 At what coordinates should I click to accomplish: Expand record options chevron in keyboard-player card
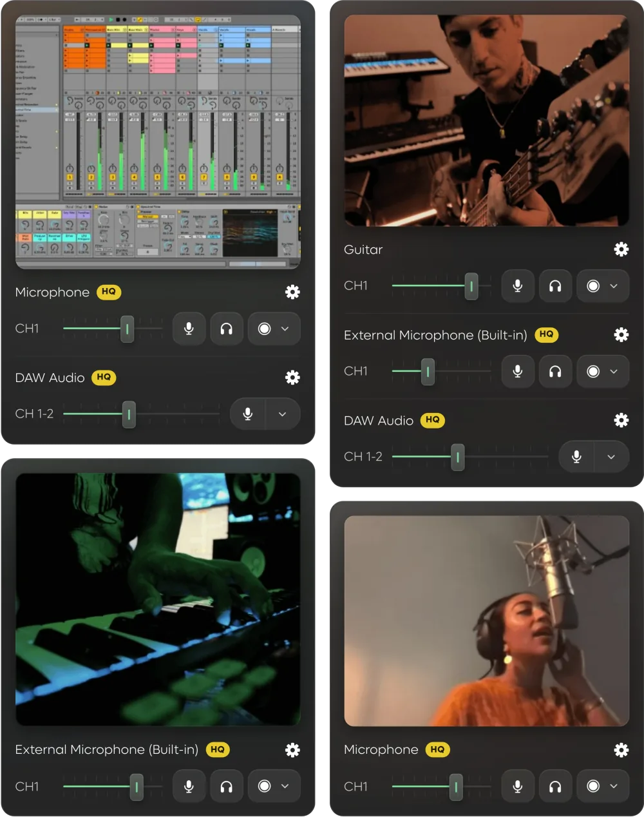285,786
